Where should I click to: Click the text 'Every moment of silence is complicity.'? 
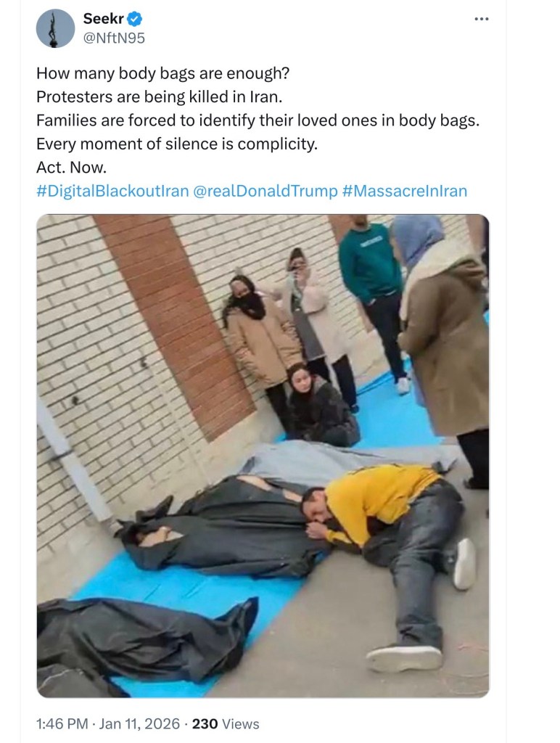[x=177, y=144]
